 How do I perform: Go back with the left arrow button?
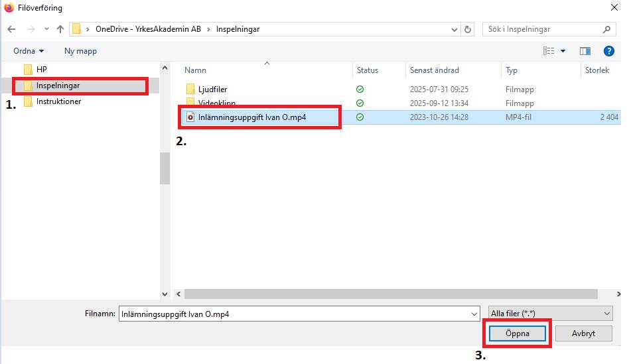(11, 29)
